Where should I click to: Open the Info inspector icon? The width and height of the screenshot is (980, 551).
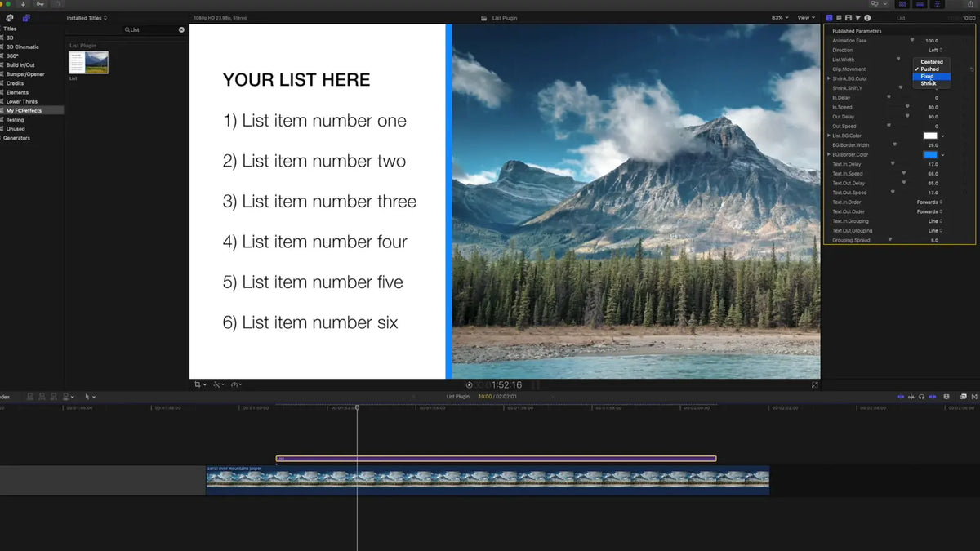(867, 17)
